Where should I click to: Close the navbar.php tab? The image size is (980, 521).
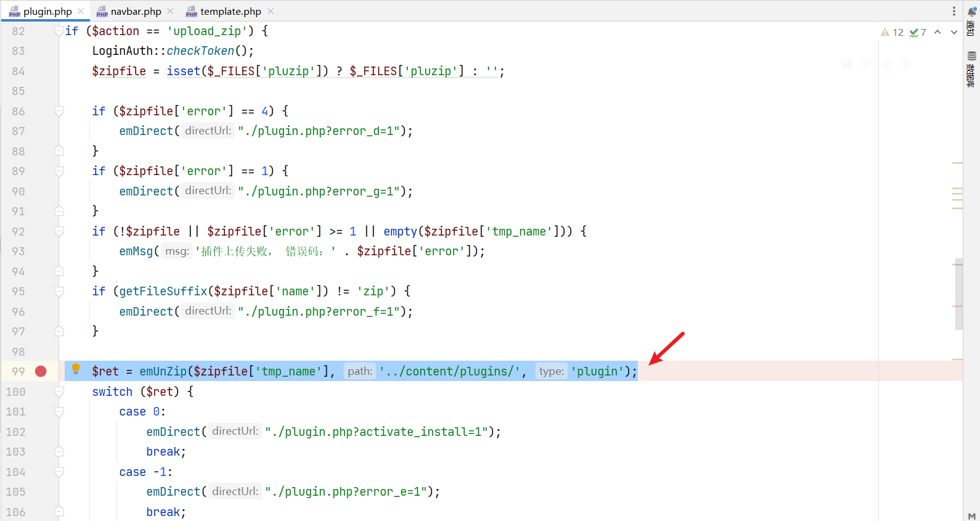coord(170,11)
